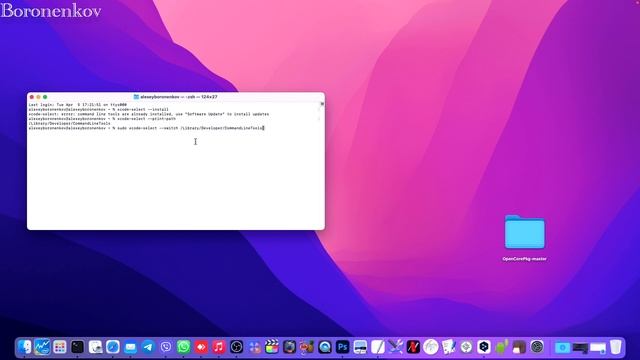The width and height of the screenshot is (640, 360).
Task: Open Telegram from the dock
Action: click(148, 347)
